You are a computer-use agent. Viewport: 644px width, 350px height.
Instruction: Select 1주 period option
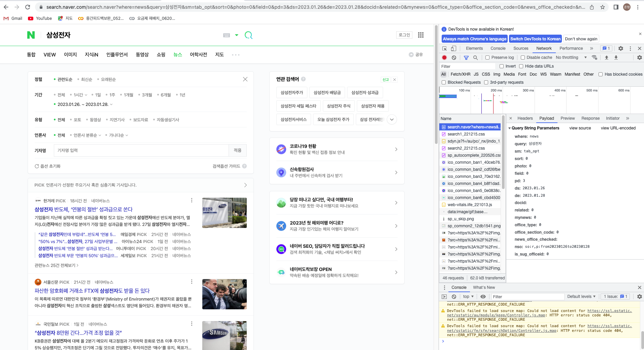click(112, 95)
